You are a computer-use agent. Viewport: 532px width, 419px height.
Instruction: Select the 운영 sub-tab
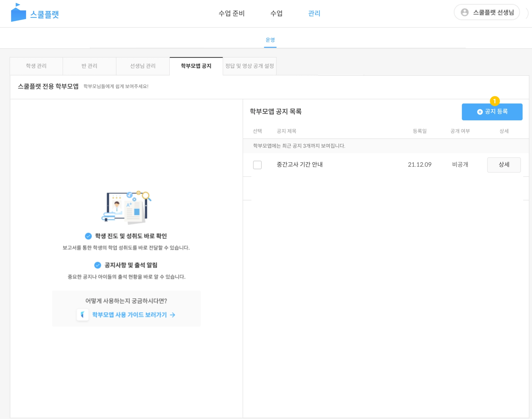270,40
